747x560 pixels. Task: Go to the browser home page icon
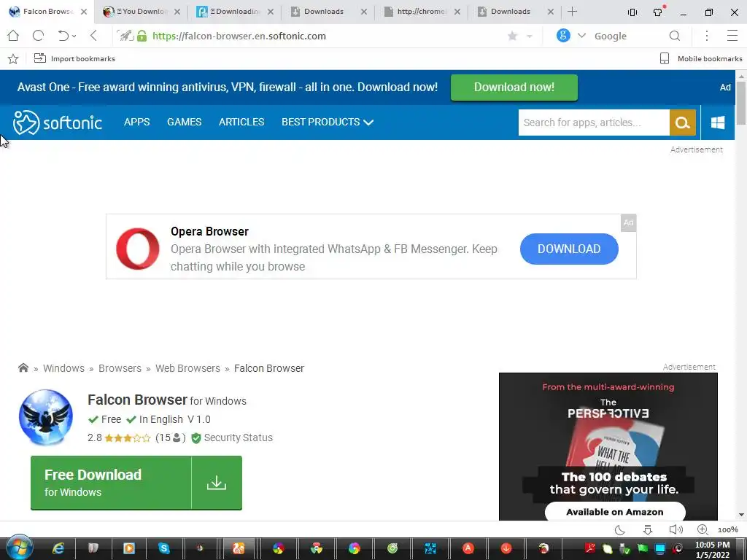13,36
